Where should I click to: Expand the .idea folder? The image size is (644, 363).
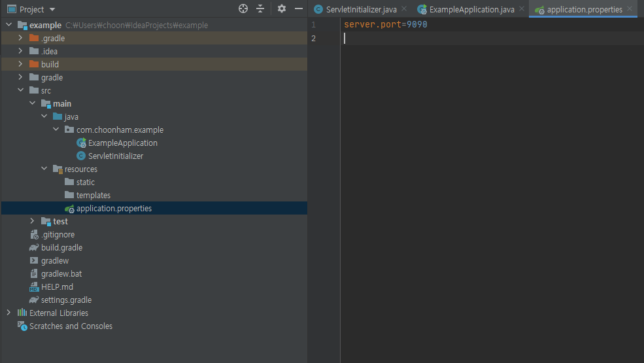(20, 51)
